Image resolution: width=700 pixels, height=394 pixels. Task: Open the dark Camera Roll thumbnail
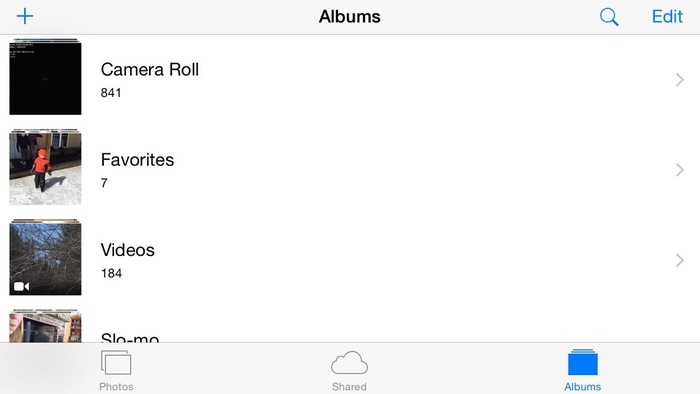(x=45, y=77)
